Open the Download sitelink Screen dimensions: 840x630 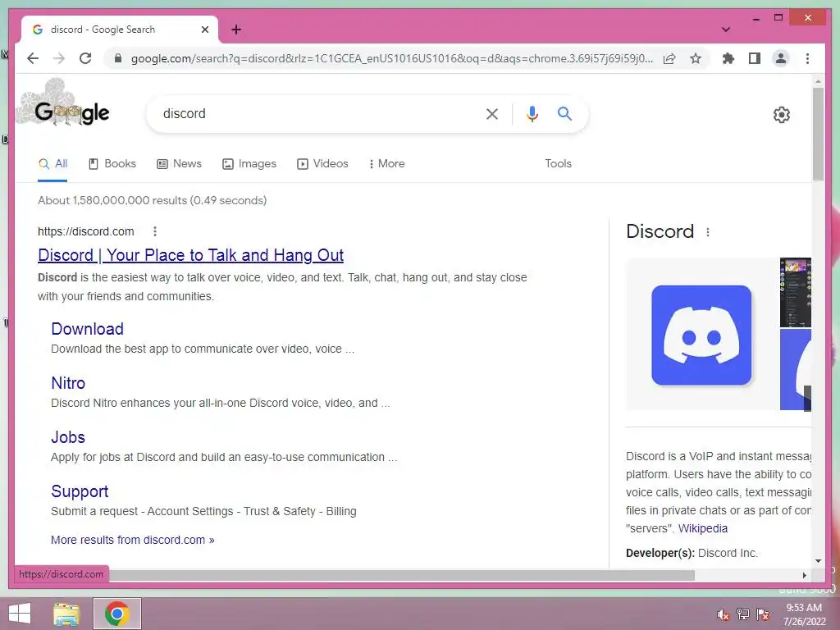click(87, 329)
